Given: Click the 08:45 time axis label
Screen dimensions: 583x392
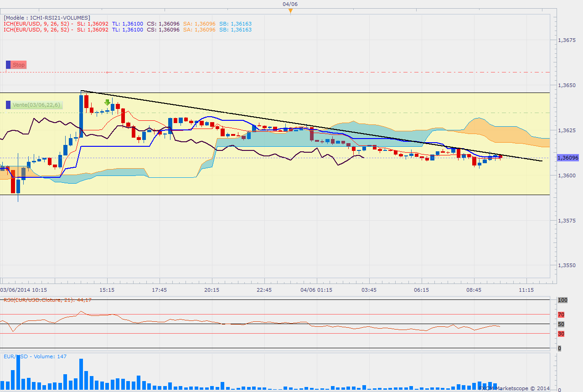Looking at the screenshot, I should click(474, 290).
